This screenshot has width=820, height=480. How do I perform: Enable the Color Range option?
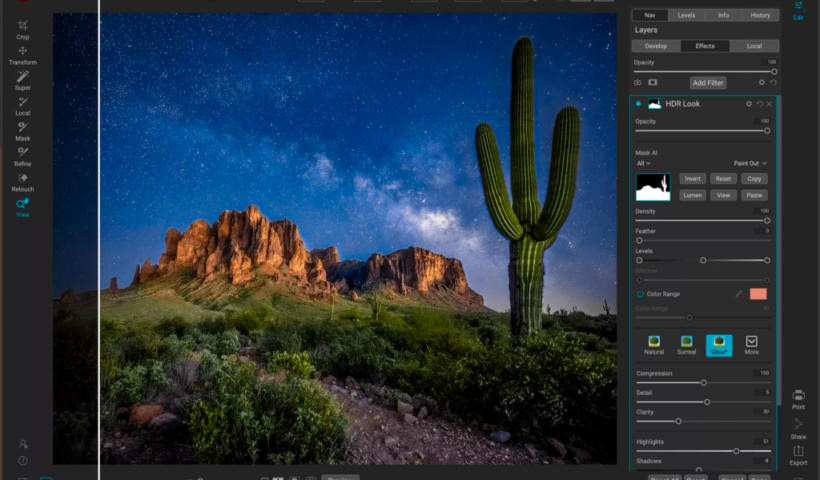click(640, 294)
